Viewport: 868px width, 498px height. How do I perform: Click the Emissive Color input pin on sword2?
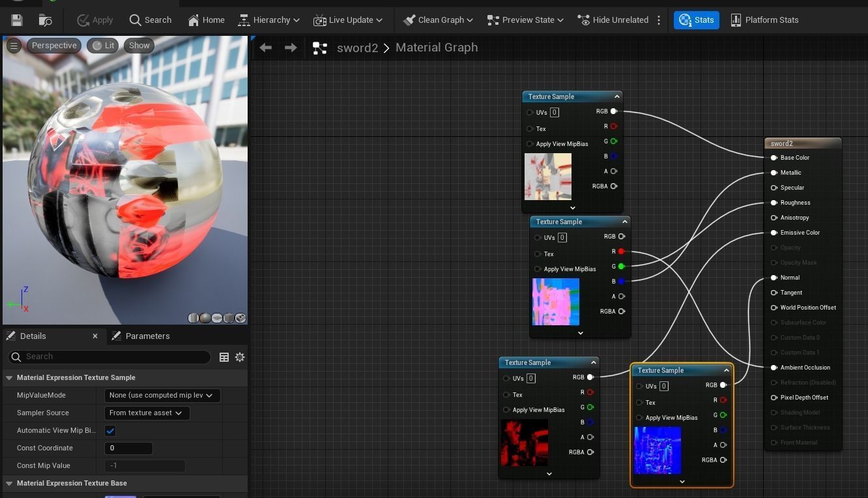pyautogui.click(x=774, y=233)
